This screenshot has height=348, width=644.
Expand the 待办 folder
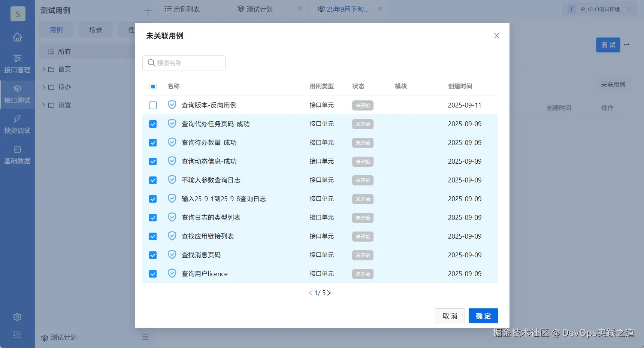[43, 87]
